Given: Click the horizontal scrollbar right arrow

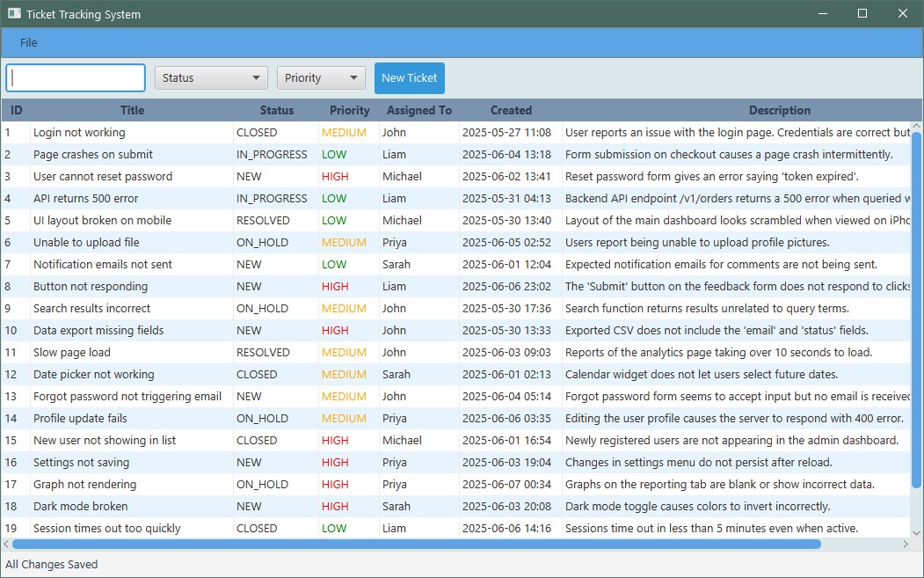Looking at the screenshot, I should (x=906, y=544).
